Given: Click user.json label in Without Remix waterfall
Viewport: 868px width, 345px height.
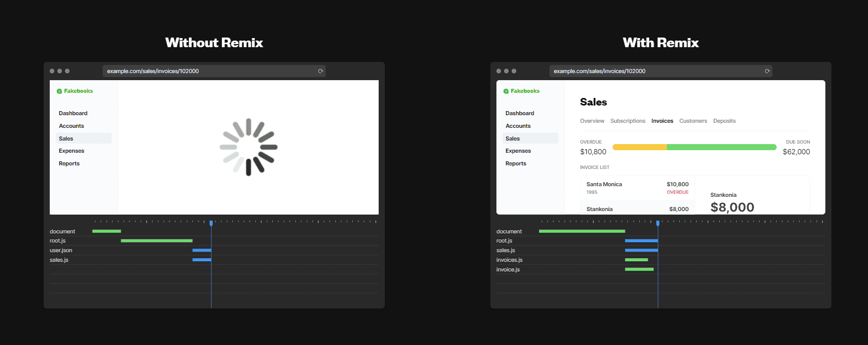Looking at the screenshot, I should 61,250.
